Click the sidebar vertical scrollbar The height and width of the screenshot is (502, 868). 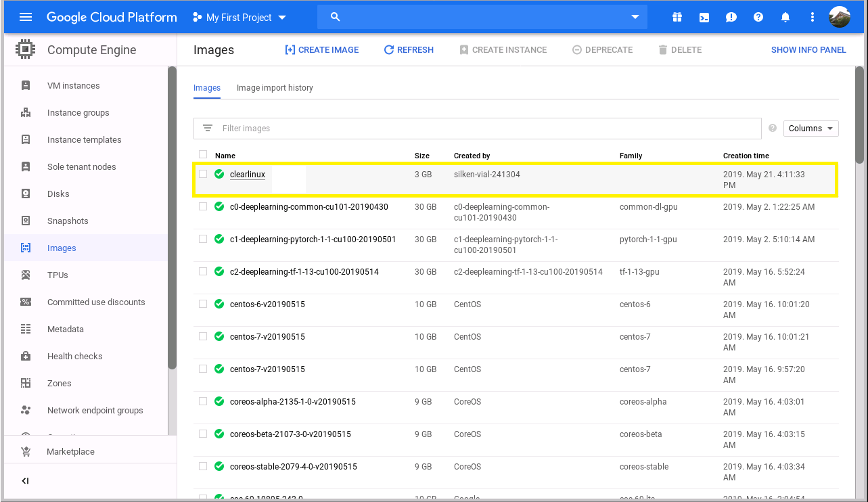(x=172, y=216)
